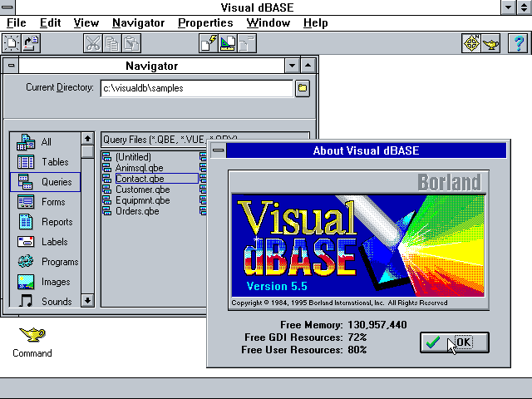
Task: Maximize the Navigator window with the up arrow
Action: 308,66
